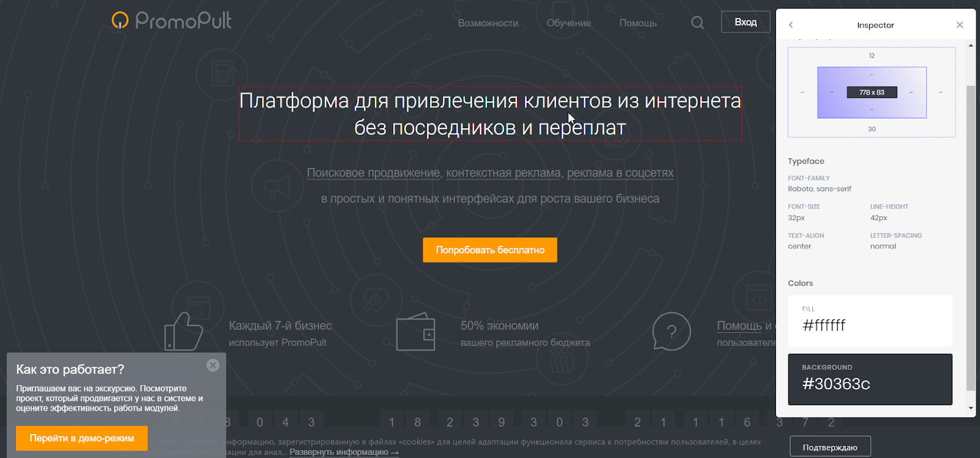Viewport: 980px width, 458px height.
Task: Select the #ffffff fill color swatch
Action: pos(870,321)
